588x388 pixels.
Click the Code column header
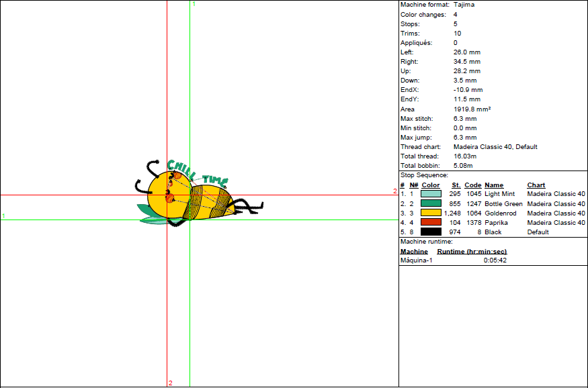(x=473, y=185)
